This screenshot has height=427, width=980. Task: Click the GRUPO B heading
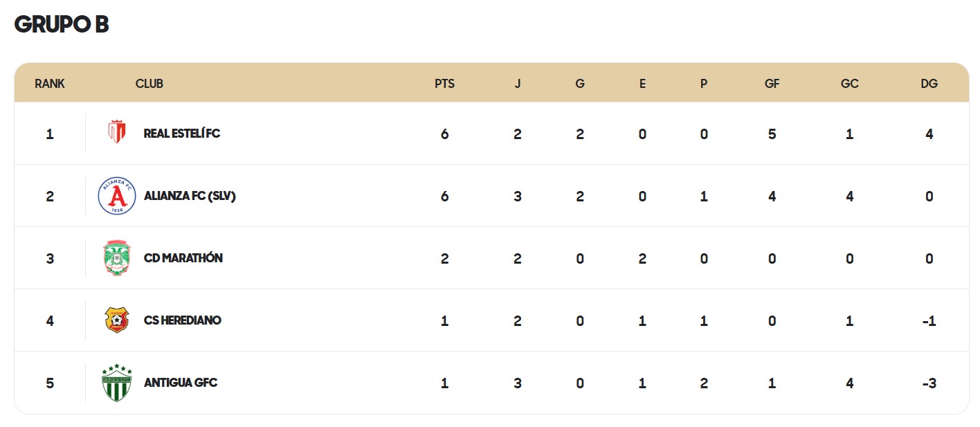(62, 24)
